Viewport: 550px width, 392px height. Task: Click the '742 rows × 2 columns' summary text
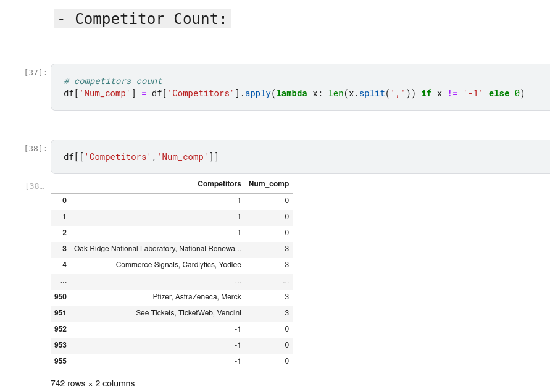pos(93,383)
